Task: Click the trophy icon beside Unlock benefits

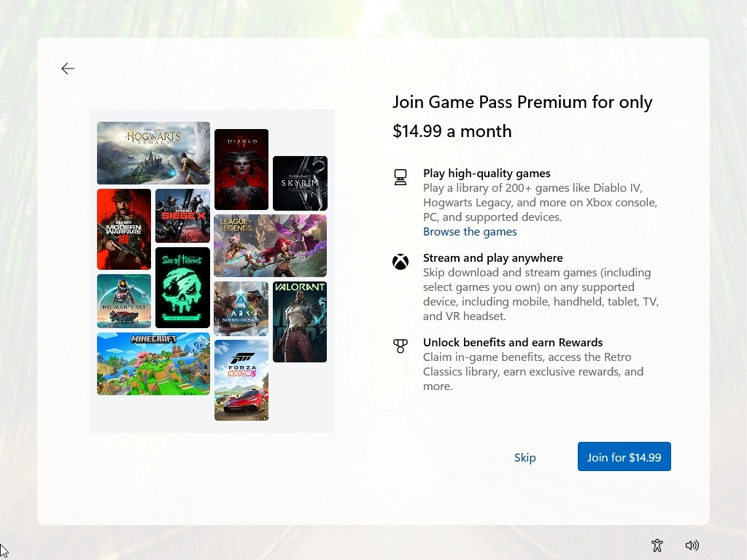Action: [x=400, y=346]
